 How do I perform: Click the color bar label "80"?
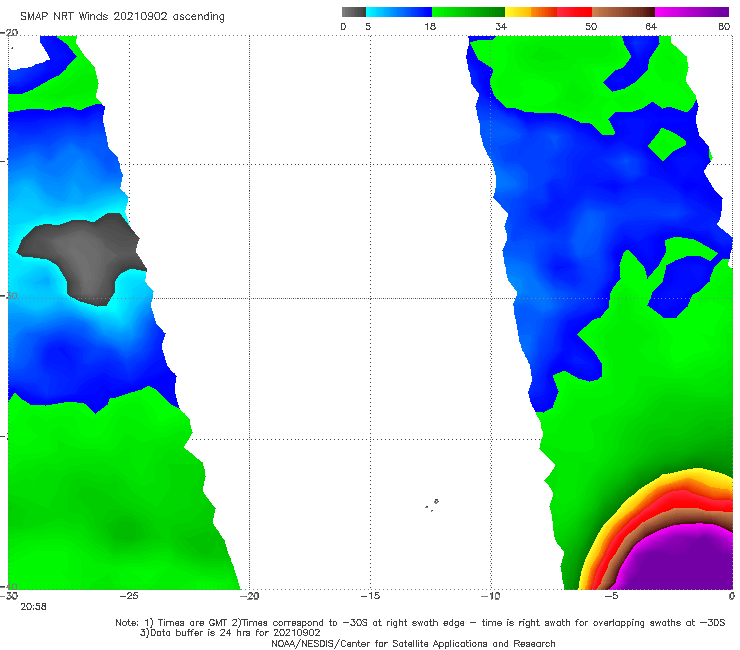(724, 27)
